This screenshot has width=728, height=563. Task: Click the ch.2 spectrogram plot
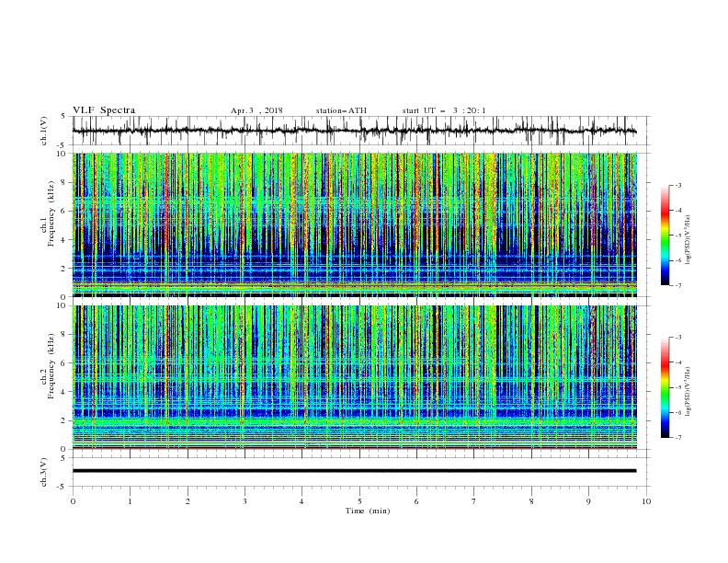pos(354,377)
